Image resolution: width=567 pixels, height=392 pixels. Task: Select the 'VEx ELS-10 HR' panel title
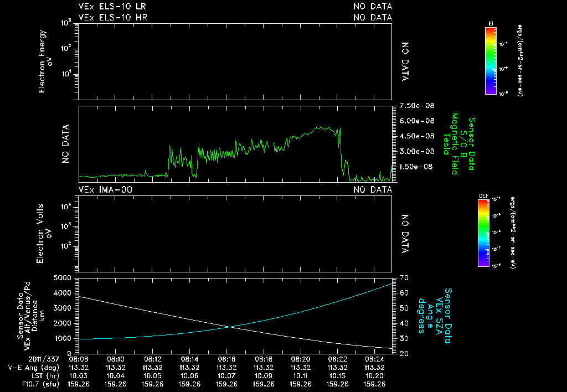pos(113,17)
